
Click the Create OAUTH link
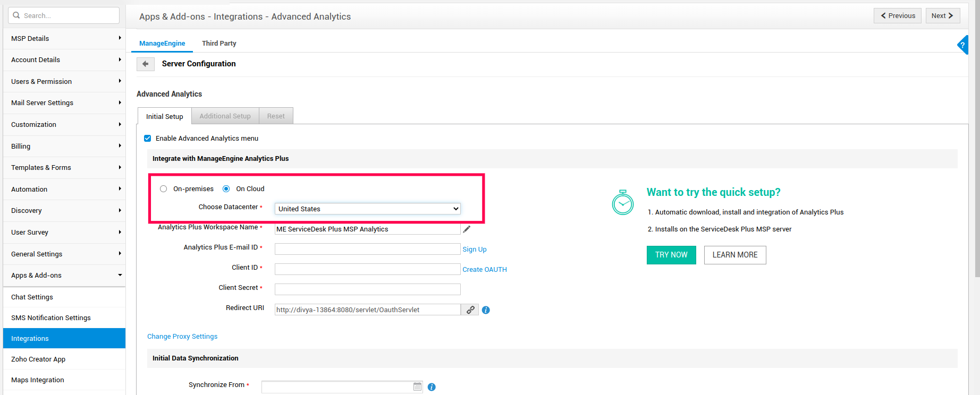(485, 270)
